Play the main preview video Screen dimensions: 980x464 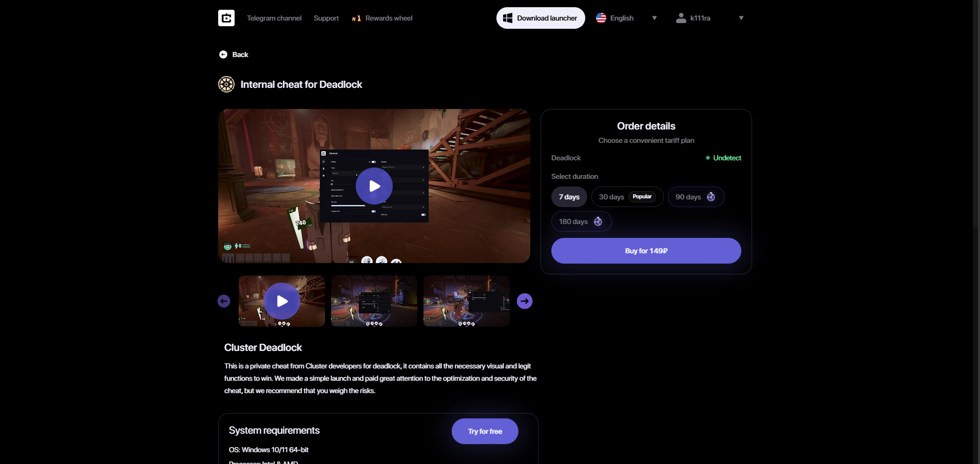coord(374,186)
